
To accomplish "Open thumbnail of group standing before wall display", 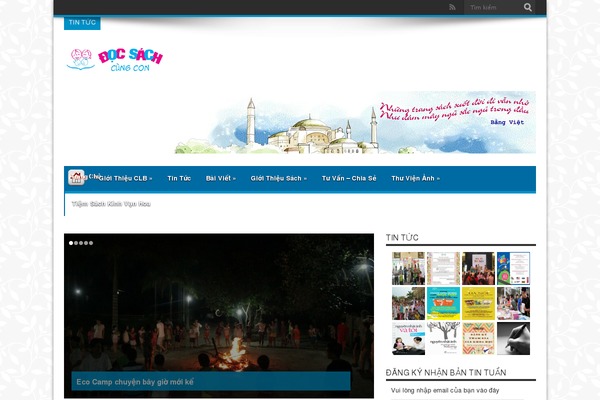I will (x=408, y=268).
